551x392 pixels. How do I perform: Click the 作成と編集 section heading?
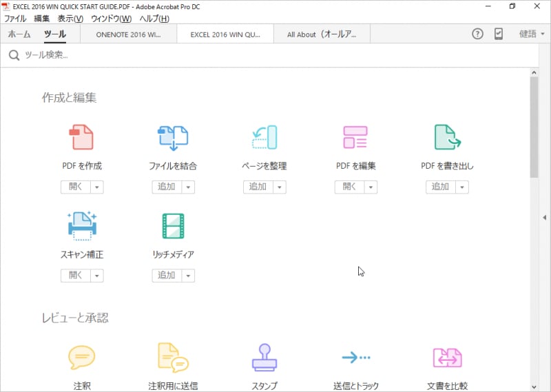tap(70, 98)
